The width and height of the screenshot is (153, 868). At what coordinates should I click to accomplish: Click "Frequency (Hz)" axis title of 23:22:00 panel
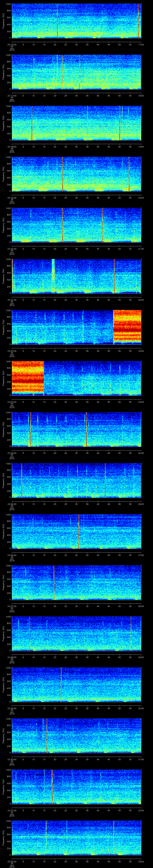point(3,327)
